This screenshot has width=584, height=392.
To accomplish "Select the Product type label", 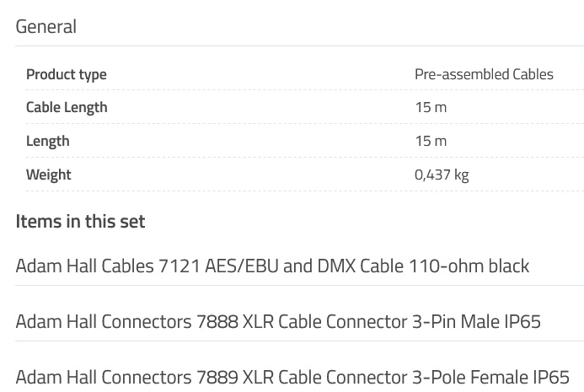I will click(x=67, y=74).
